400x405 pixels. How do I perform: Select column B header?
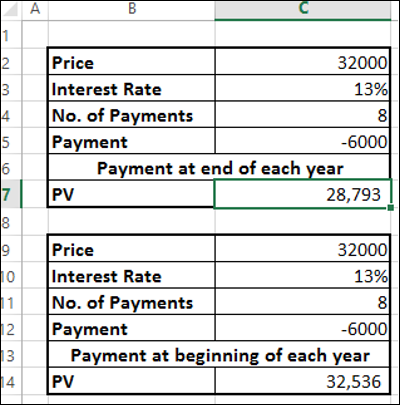[132, 9]
